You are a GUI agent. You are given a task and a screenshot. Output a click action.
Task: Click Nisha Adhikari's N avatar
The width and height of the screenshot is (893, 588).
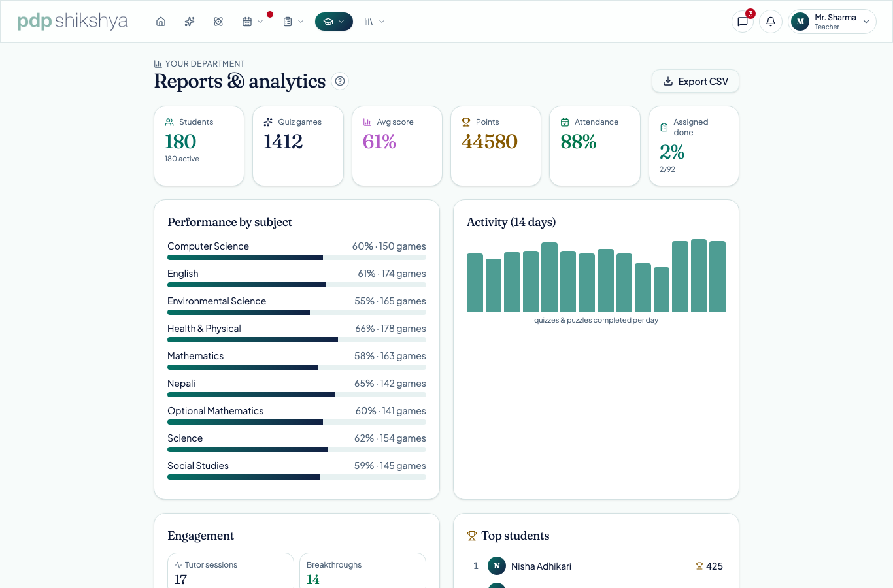coord(497,566)
